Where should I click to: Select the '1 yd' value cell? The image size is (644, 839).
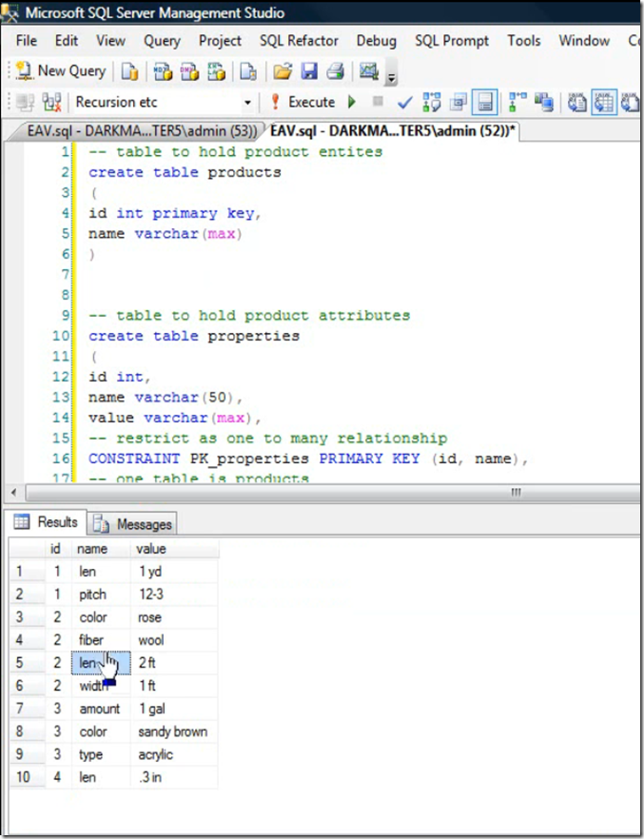click(174, 572)
